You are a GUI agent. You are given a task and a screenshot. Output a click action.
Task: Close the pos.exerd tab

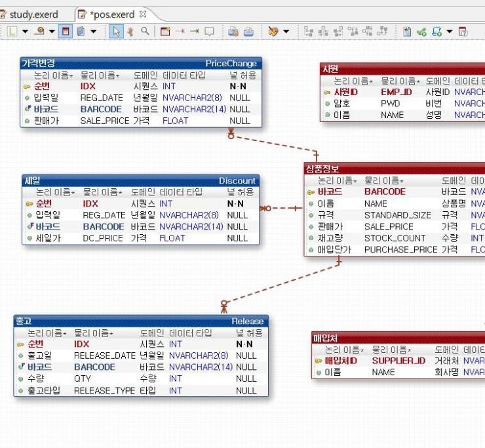click(144, 14)
